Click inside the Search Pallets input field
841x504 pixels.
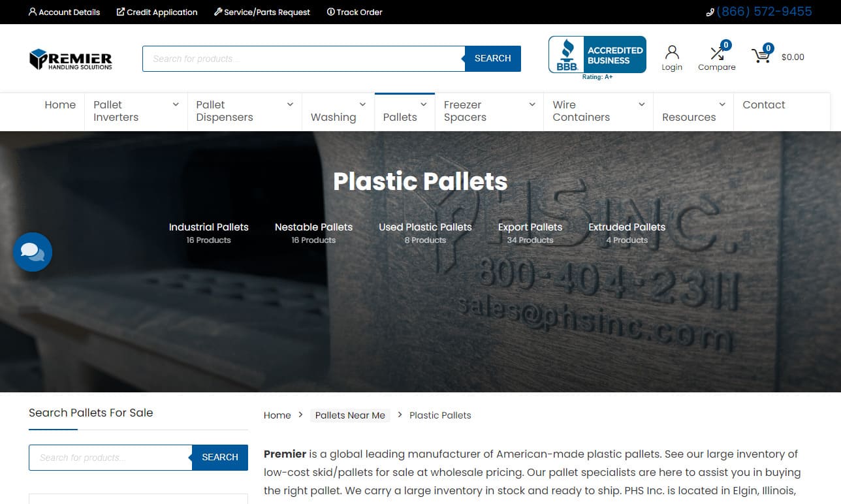(x=110, y=457)
